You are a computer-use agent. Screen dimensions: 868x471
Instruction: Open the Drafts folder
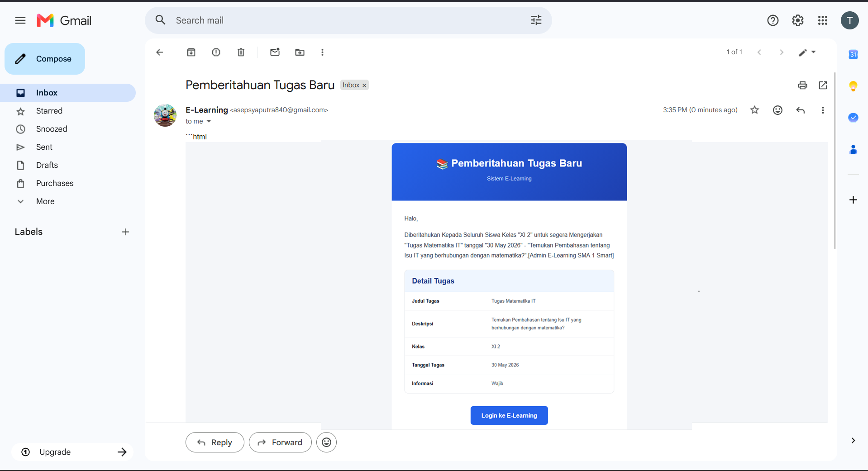coord(68,165)
